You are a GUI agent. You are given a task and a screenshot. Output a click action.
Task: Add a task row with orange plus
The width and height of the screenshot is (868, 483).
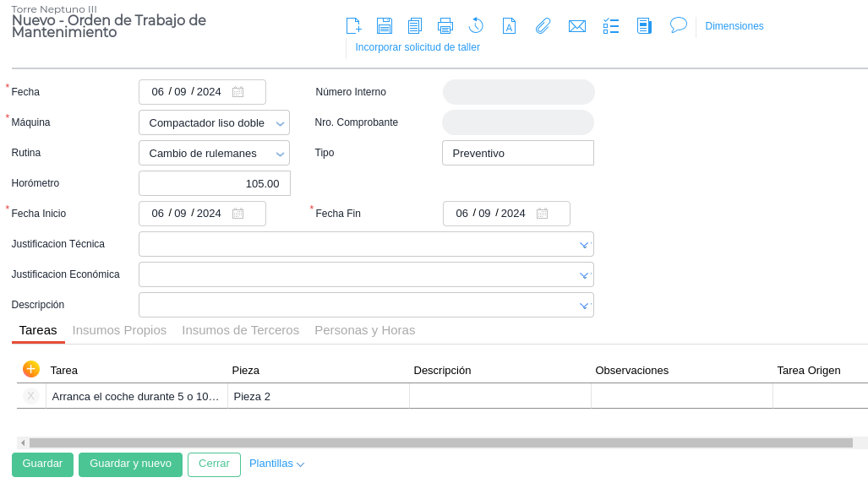pyautogui.click(x=31, y=369)
